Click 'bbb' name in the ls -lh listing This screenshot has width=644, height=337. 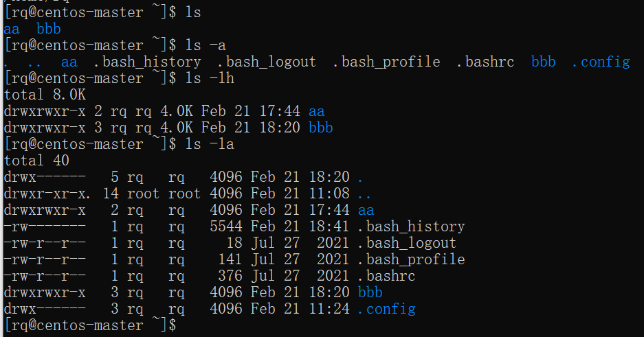click(x=320, y=128)
